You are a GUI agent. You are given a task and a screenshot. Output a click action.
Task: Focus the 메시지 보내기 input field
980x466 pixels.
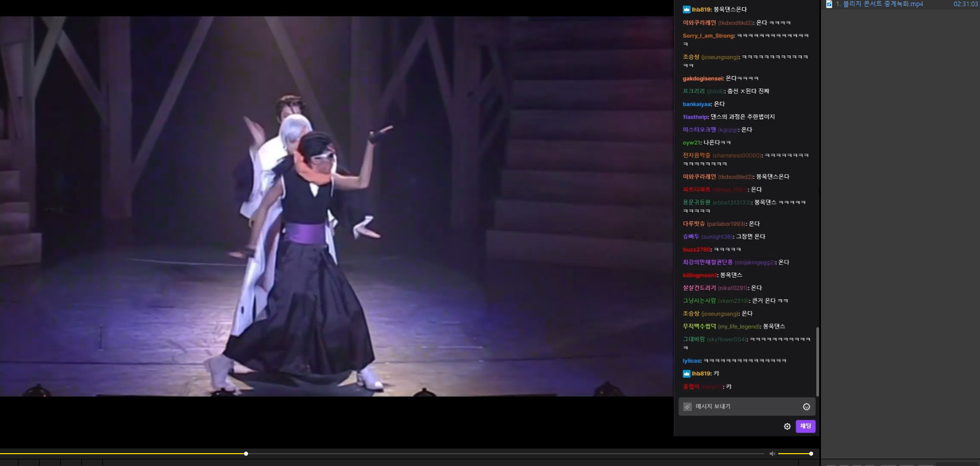747,407
